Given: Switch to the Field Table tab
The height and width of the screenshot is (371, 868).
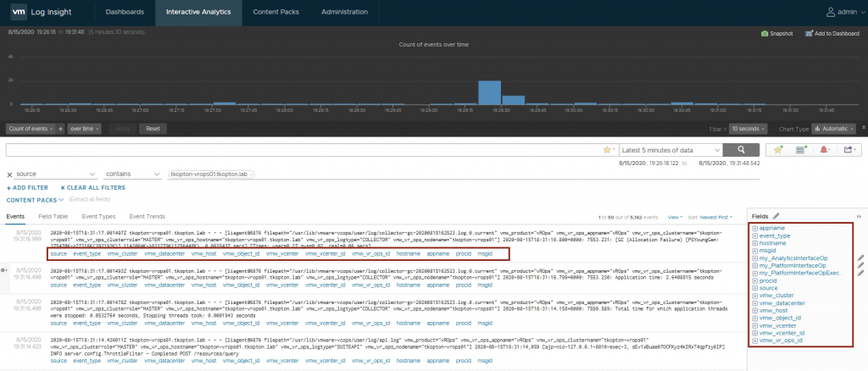Looking at the screenshot, I should (x=53, y=216).
